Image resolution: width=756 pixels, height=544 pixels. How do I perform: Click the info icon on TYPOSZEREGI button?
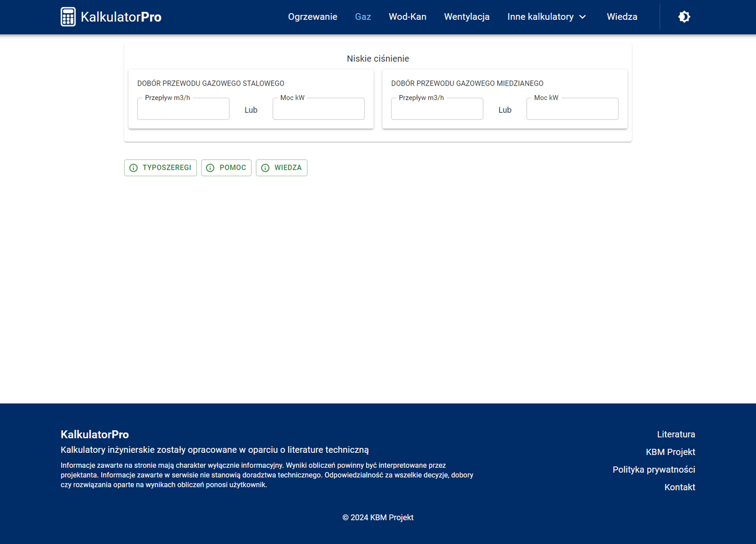133,168
